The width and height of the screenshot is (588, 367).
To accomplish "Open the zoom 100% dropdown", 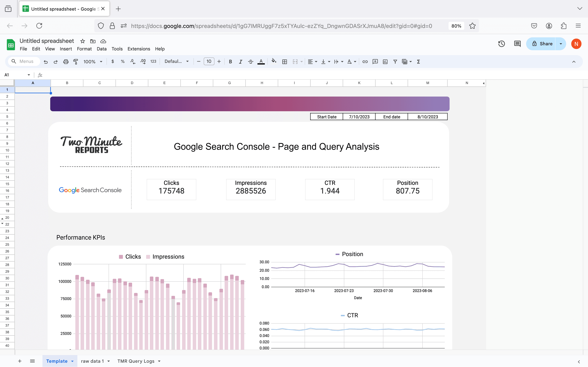I will tap(93, 62).
